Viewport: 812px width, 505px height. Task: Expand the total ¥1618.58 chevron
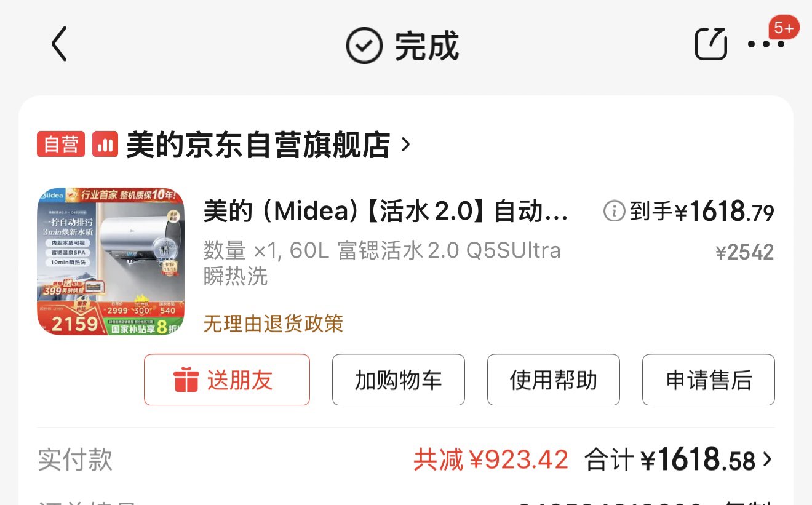(x=766, y=459)
